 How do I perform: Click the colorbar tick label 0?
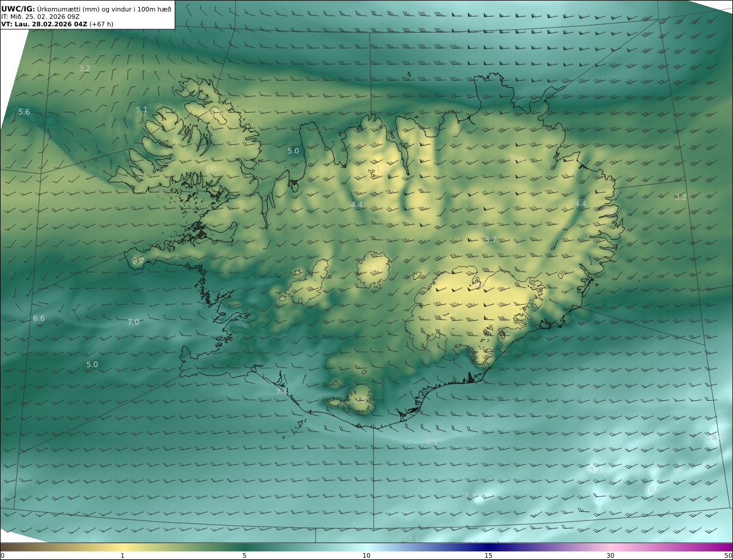coord(2,555)
